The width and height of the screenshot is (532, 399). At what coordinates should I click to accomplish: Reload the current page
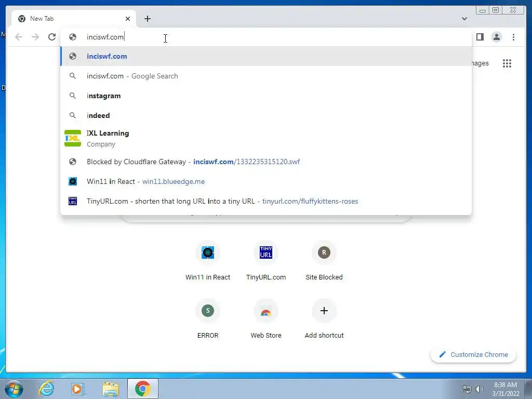pos(52,37)
